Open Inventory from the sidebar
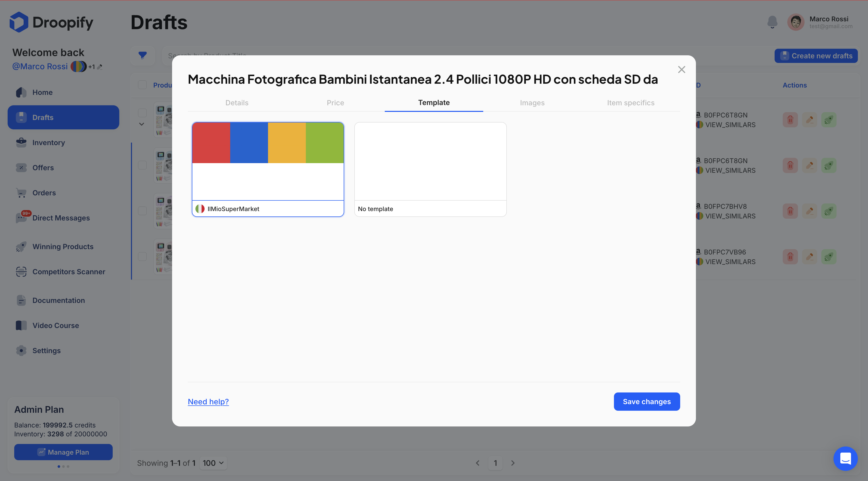868x481 pixels. 48,143
